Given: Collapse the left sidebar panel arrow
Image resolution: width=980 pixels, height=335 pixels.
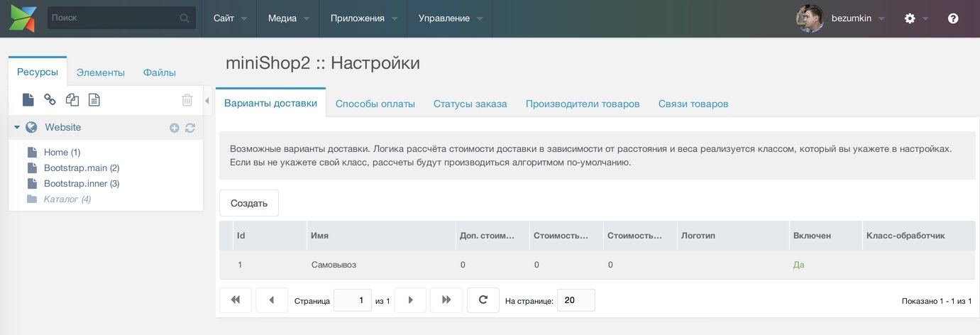Looking at the screenshot, I should coord(207,101).
